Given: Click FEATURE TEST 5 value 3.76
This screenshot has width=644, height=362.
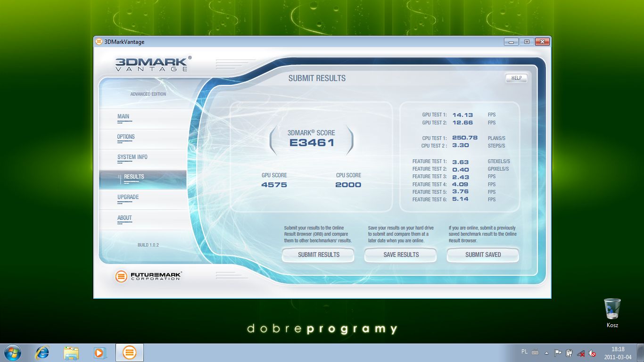Looking at the screenshot, I should (x=460, y=192).
